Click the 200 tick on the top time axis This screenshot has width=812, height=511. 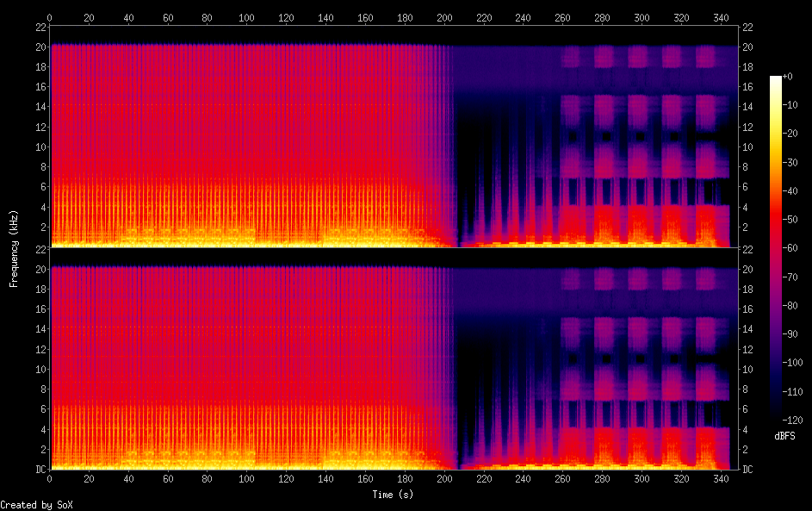pyautogui.click(x=444, y=17)
